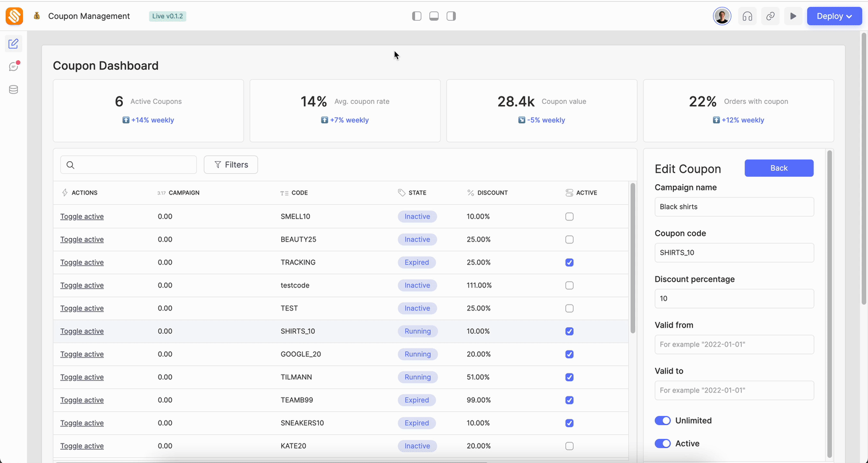The image size is (868, 463).
Task: Uncheck the Active box for TRACKING
Action: [569, 262]
